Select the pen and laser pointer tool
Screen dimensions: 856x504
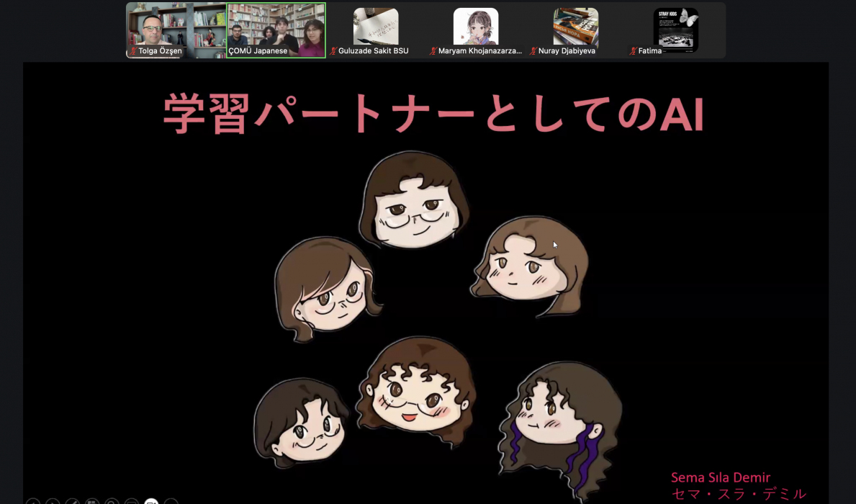coord(72,502)
